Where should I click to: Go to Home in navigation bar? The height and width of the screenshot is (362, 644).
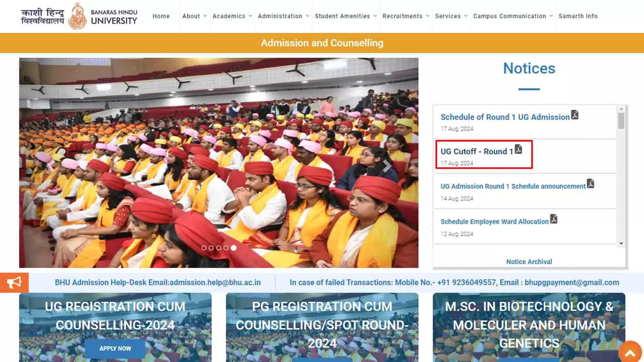pos(161,16)
